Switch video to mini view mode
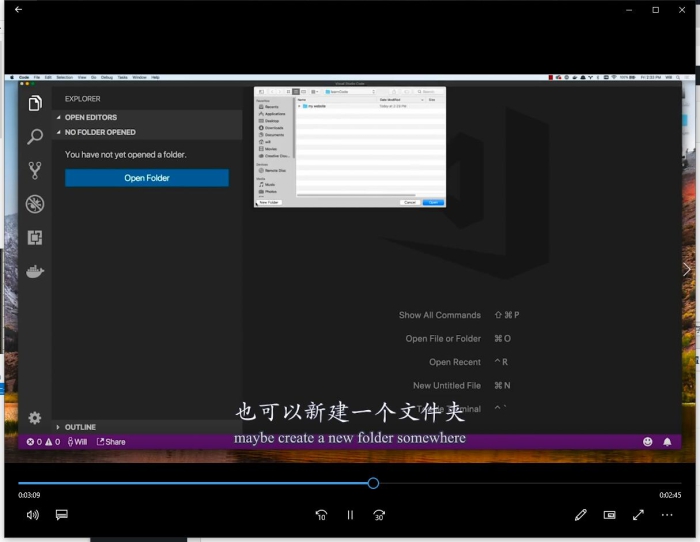The image size is (700, 542). click(609, 515)
